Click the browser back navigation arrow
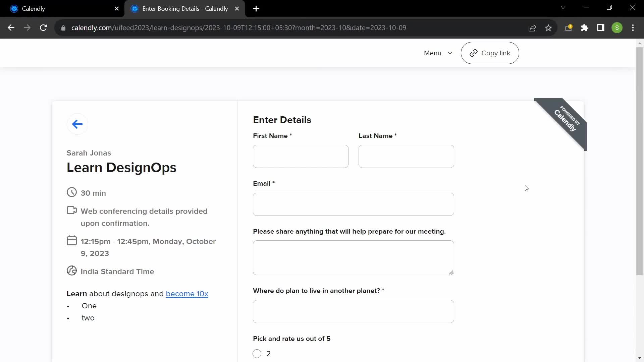The width and height of the screenshot is (644, 362). [x=11, y=28]
